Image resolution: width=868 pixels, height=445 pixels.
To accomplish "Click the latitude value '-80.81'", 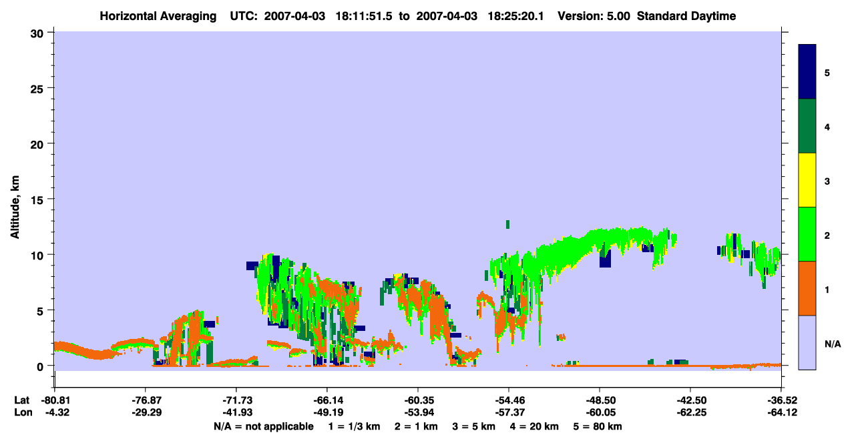I will pyautogui.click(x=54, y=400).
